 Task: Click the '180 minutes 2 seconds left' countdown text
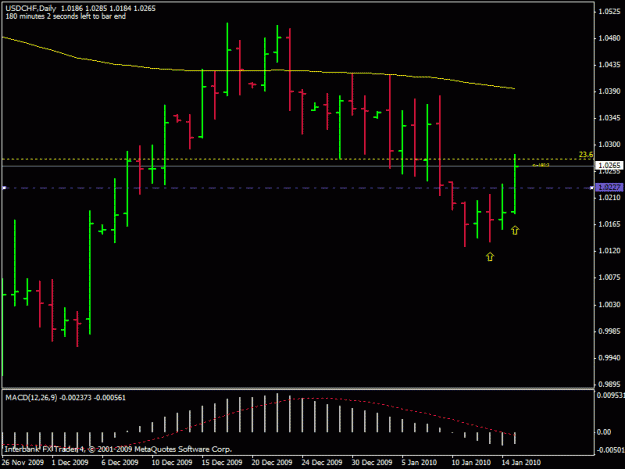65,16
